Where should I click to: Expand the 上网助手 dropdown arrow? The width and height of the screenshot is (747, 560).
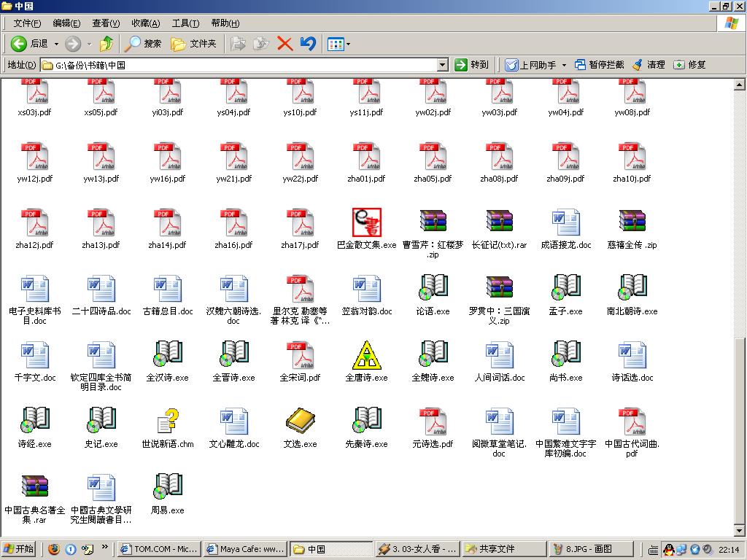(x=564, y=65)
